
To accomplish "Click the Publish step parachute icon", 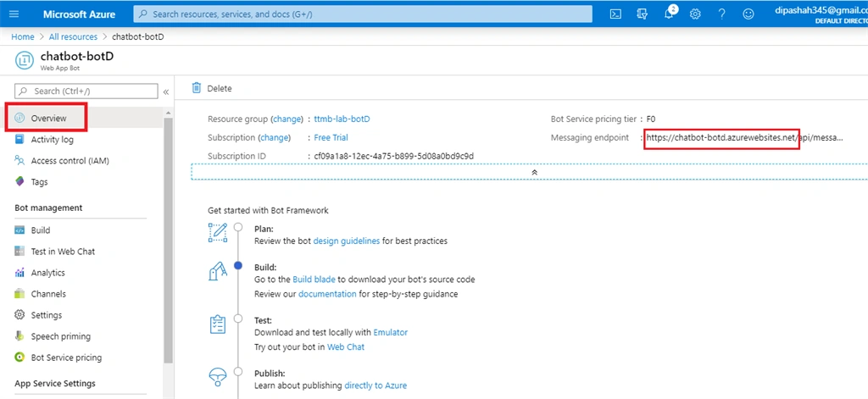I will pyautogui.click(x=218, y=377).
